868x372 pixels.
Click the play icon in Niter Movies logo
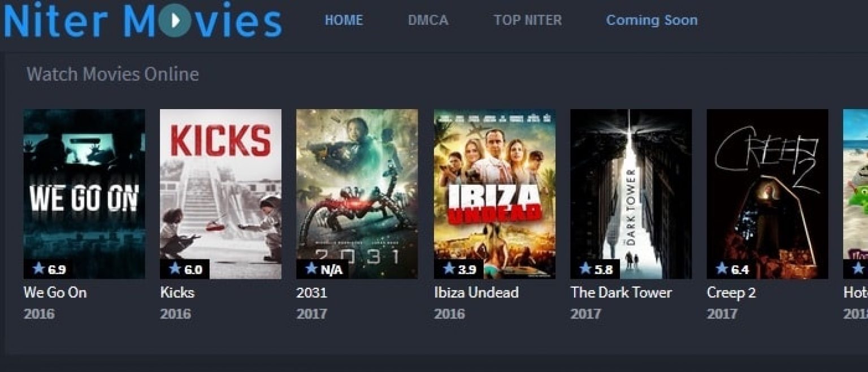click(175, 21)
